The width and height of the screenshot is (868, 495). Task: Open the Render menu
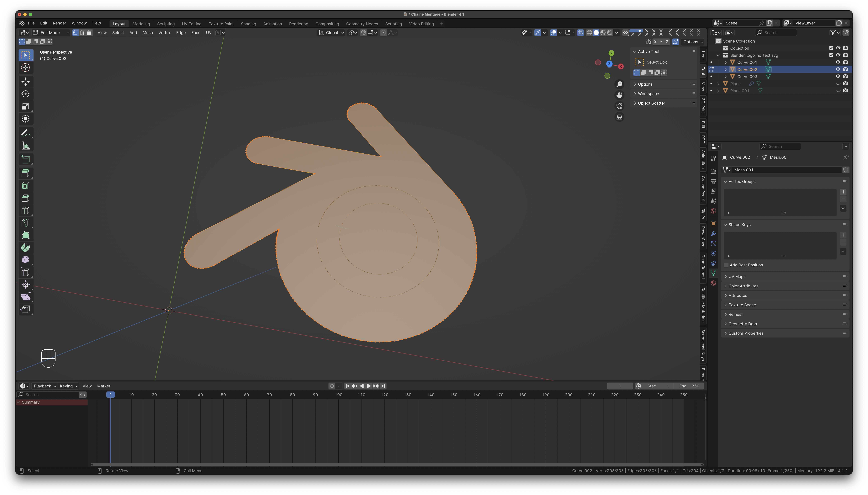(x=60, y=23)
